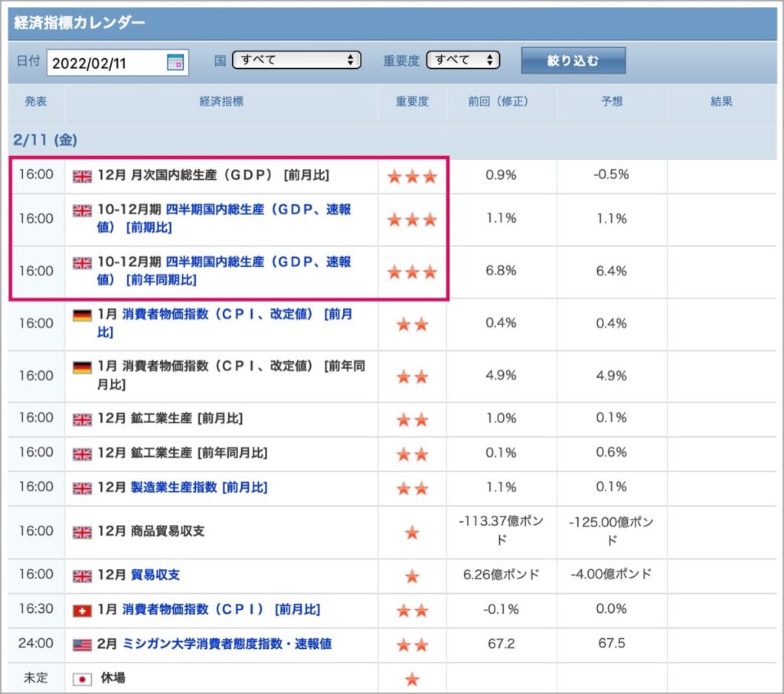Click UK flag beside 商品貿易収支
This screenshot has width=784, height=694.
pyautogui.click(x=82, y=533)
